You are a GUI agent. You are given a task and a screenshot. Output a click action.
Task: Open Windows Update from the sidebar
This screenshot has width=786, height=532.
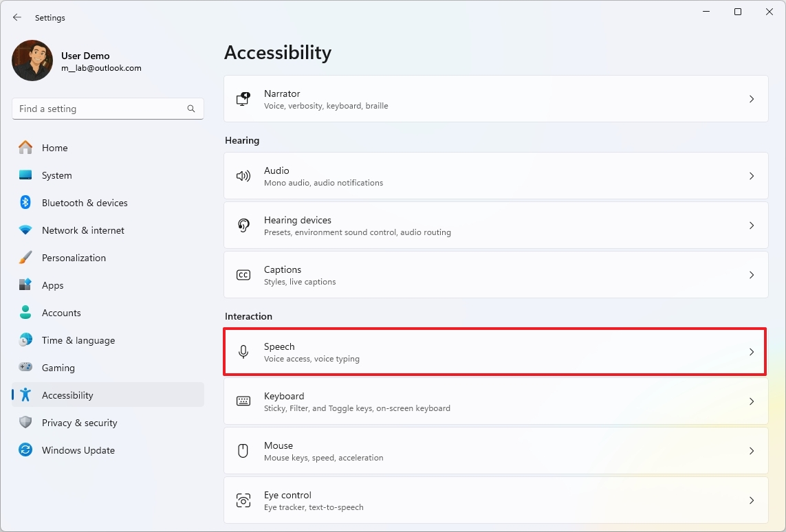(79, 450)
